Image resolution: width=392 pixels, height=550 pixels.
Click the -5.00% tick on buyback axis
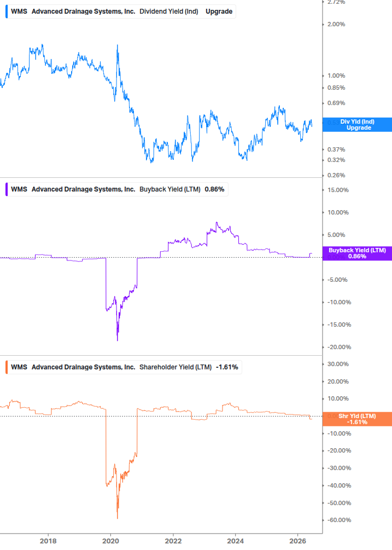[337, 280]
